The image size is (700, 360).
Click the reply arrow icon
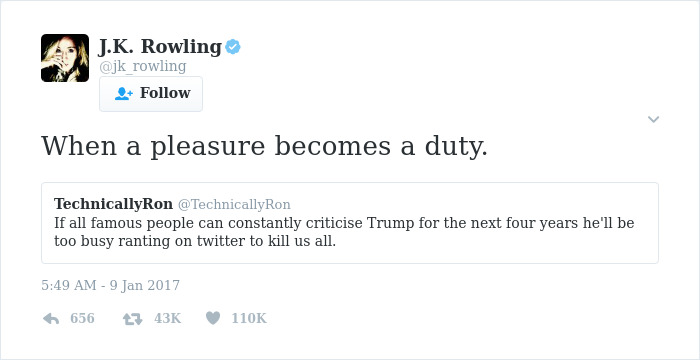click(x=51, y=318)
